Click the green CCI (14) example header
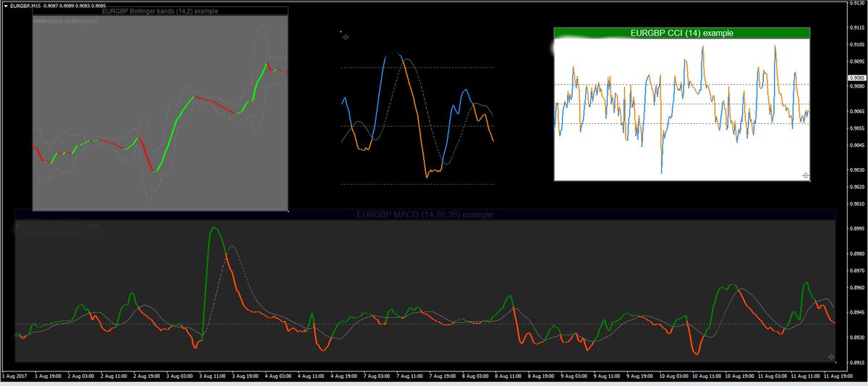Viewport: 868px width, 386px height. pyautogui.click(x=681, y=33)
